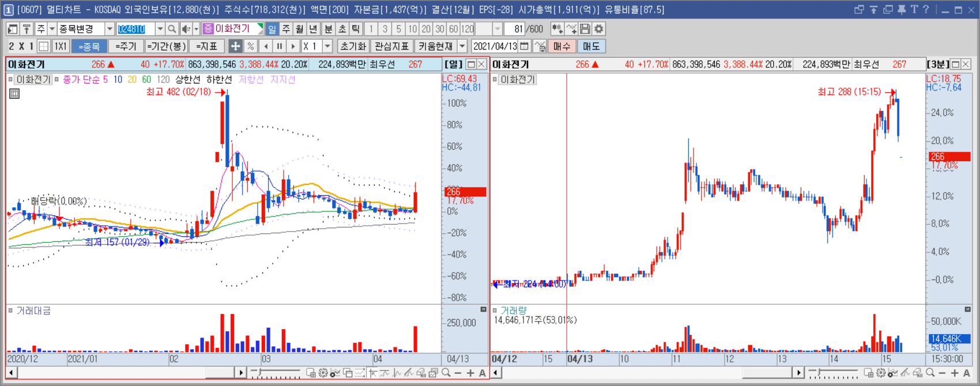Select the 틱 (tick) period button
The image size is (980, 386).
click(356, 29)
